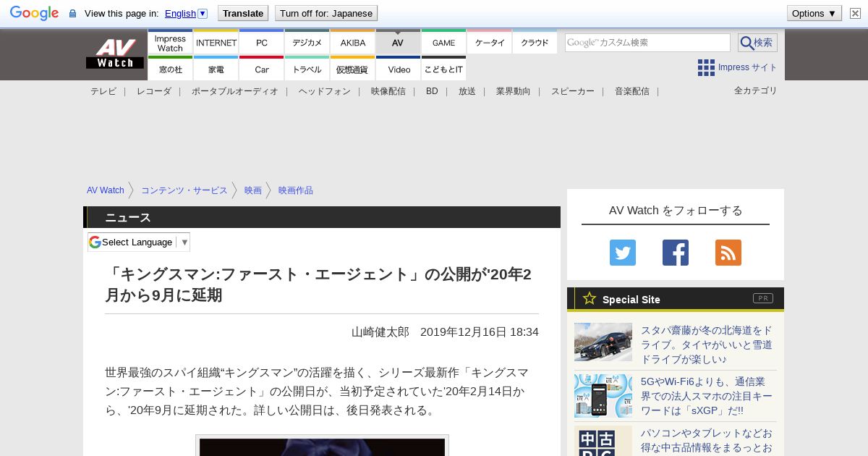Open the 映画作品 breadcrumb link
Image resolution: width=868 pixels, height=456 pixels.
(295, 190)
